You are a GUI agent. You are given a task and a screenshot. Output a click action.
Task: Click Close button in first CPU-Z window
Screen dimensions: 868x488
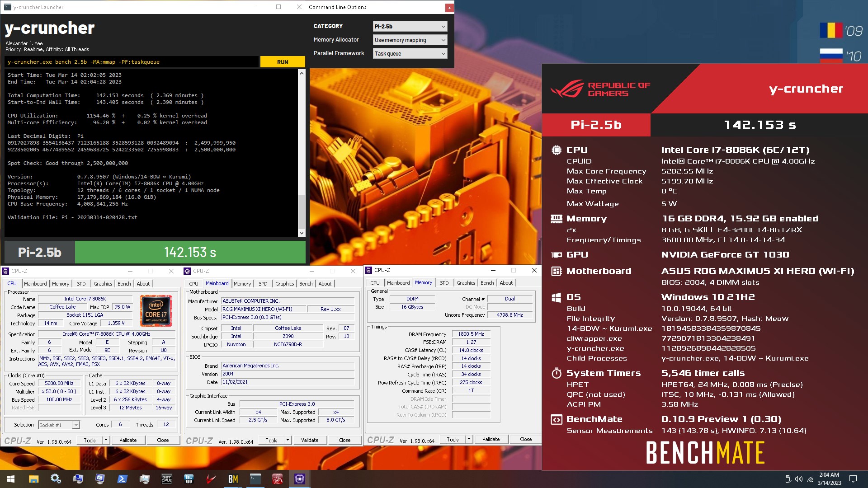pos(163,440)
